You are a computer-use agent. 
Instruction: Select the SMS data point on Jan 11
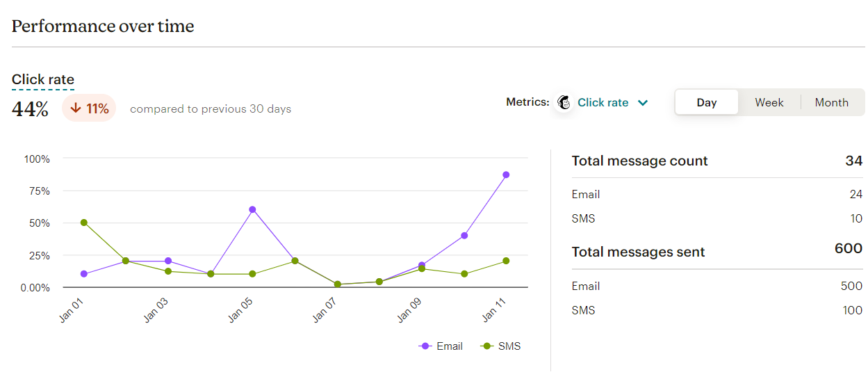[x=506, y=261]
